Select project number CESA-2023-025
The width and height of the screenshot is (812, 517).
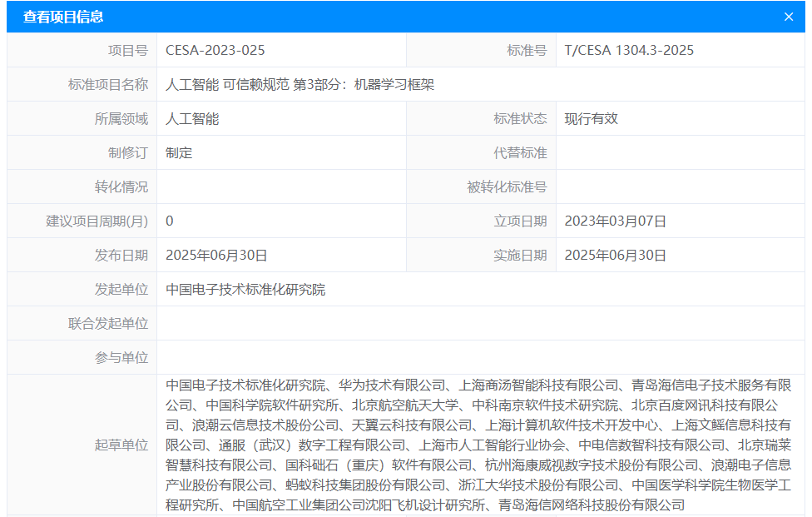pyautogui.click(x=215, y=50)
